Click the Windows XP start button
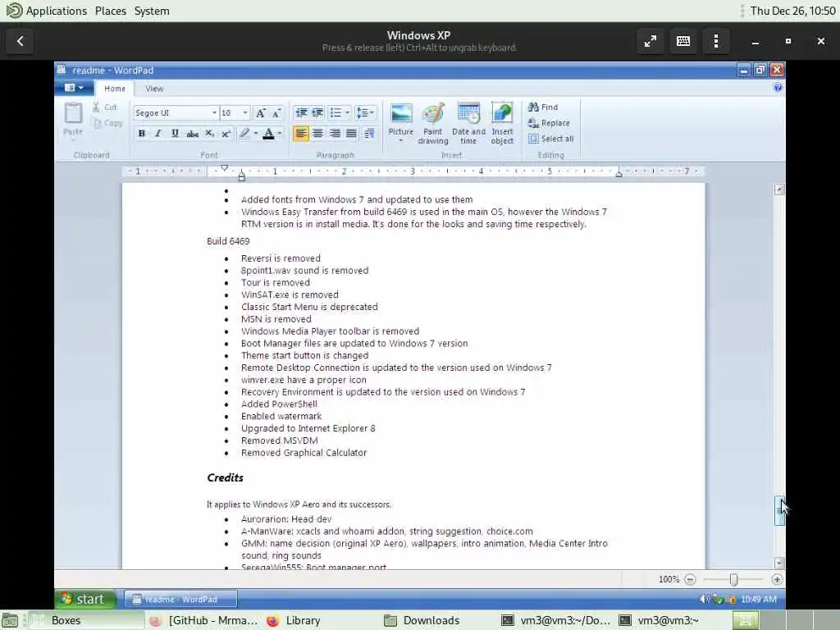The image size is (840, 630). pos(84,599)
